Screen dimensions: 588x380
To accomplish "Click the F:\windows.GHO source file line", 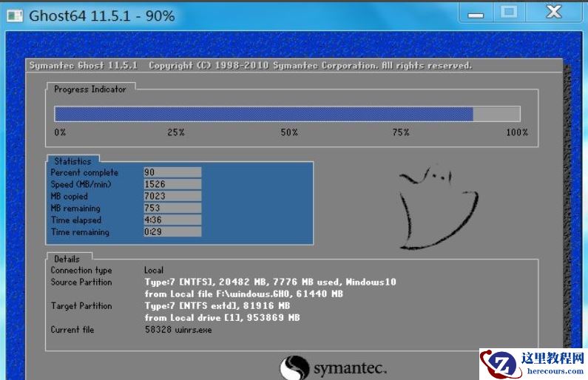I will click(x=244, y=294).
